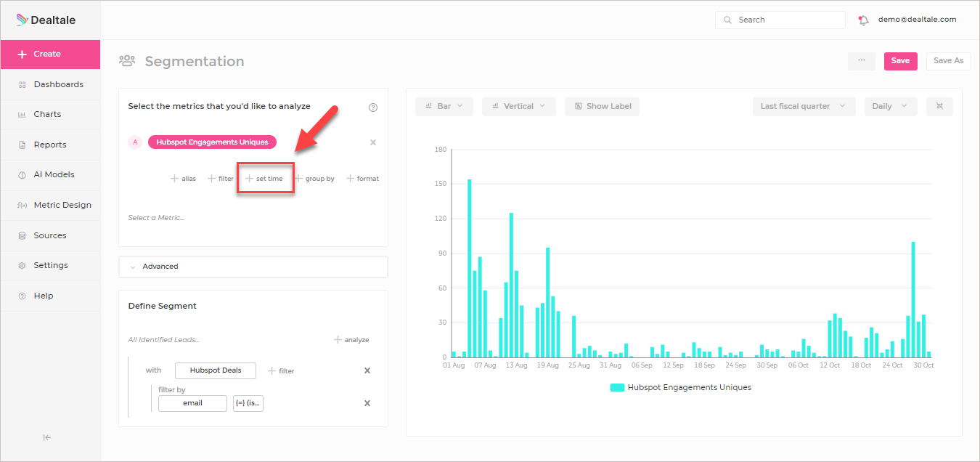Open the Vertical orientation dropdown

point(519,106)
